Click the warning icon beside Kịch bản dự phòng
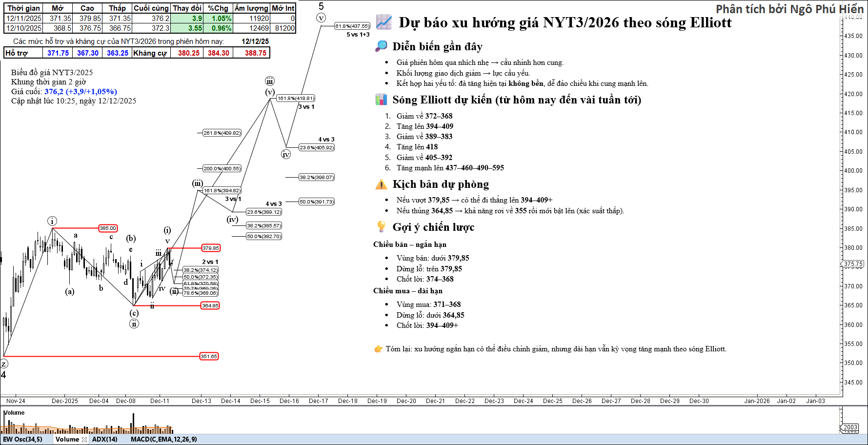This screenshot has height=445, width=868. [381, 184]
